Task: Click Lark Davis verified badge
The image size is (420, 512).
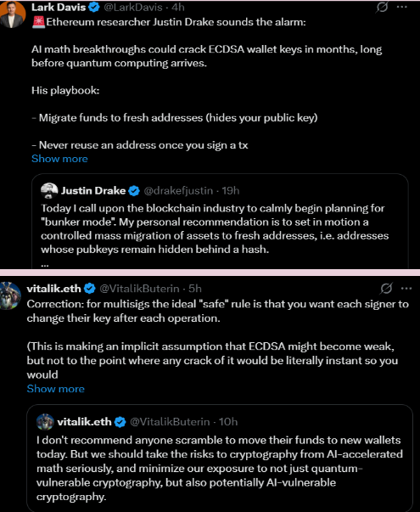Action: coord(94,7)
